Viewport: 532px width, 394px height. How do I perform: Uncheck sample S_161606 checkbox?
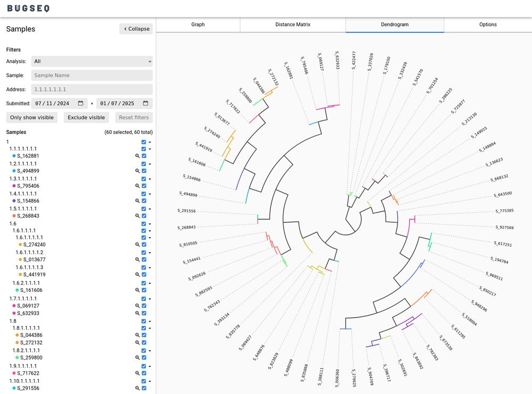(x=144, y=290)
